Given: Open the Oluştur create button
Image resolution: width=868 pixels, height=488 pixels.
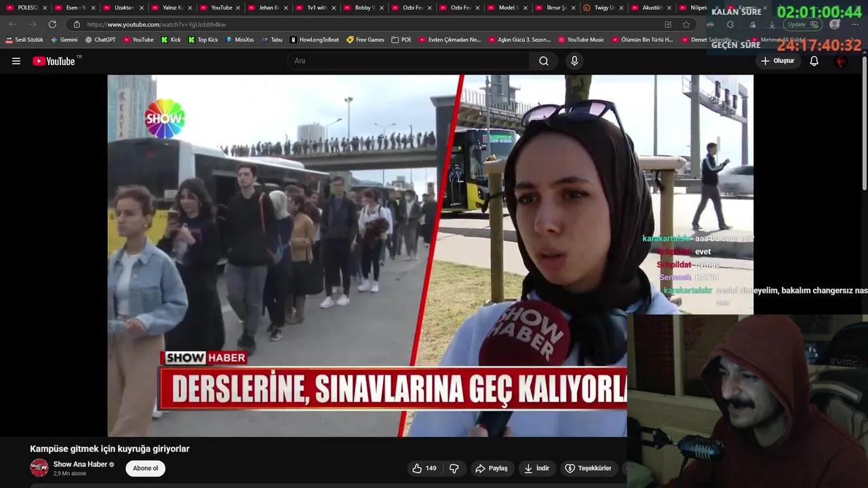Looking at the screenshot, I should click(777, 61).
